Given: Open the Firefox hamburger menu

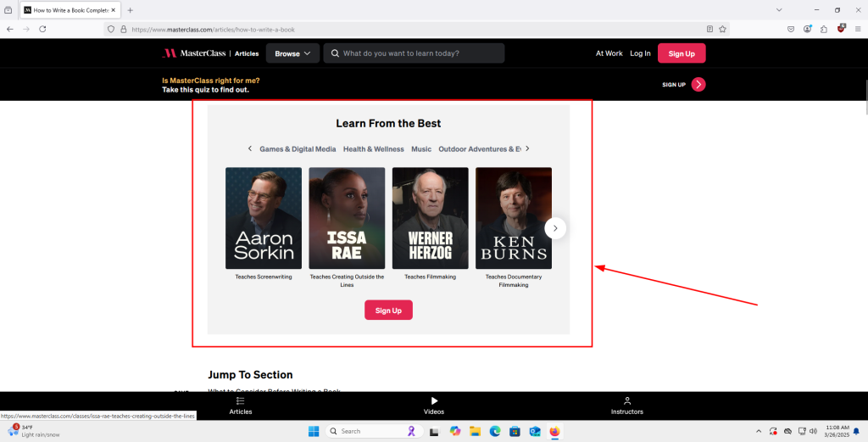Looking at the screenshot, I should point(858,30).
